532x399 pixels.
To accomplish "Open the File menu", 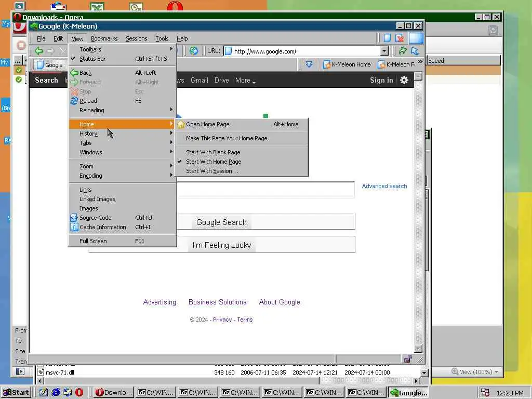I will [41, 38].
